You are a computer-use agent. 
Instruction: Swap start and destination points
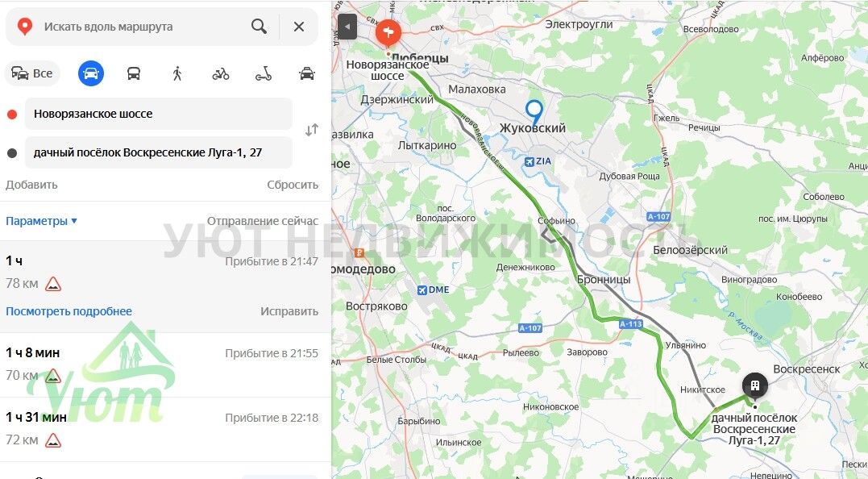[312, 130]
